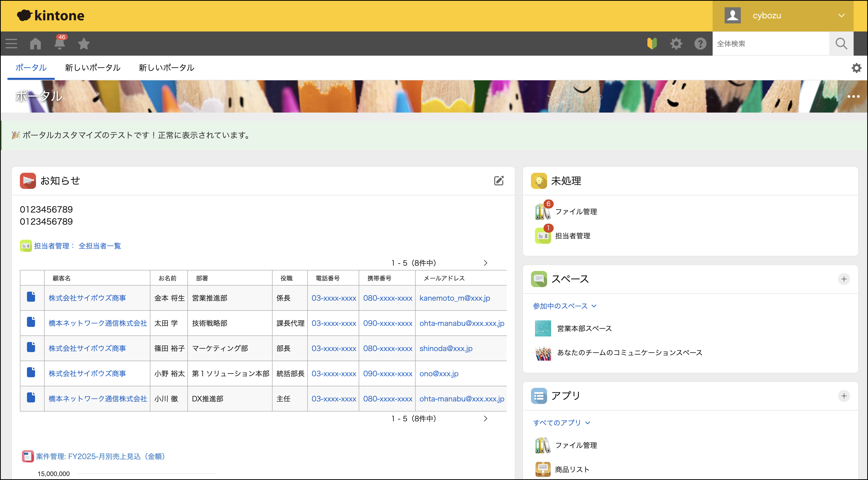Switch to the first 新しいポータル tab
The image size is (868, 480).
pos(93,68)
